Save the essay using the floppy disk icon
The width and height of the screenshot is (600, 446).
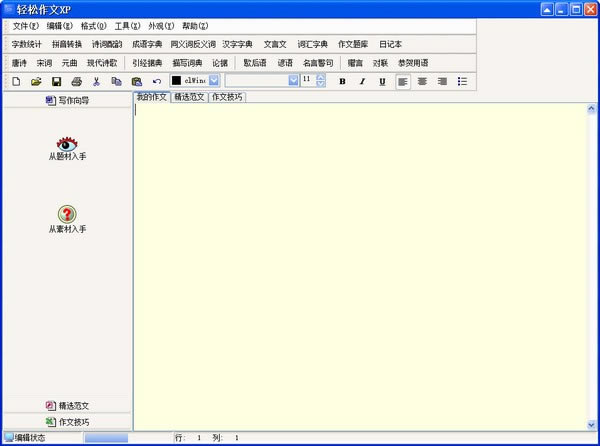(x=56, y=81)
